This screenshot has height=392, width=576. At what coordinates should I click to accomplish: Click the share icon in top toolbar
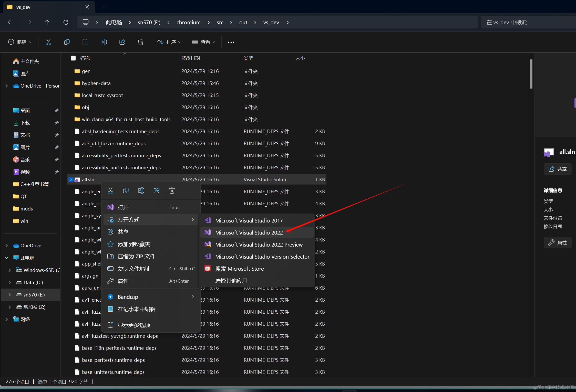tap(122, 42)
